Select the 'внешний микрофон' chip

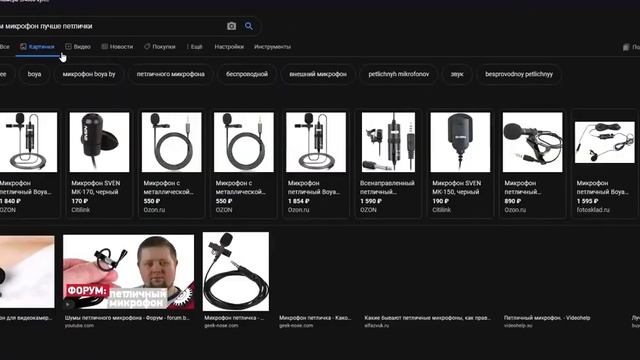pyautogui.click(x=318, y=74)
